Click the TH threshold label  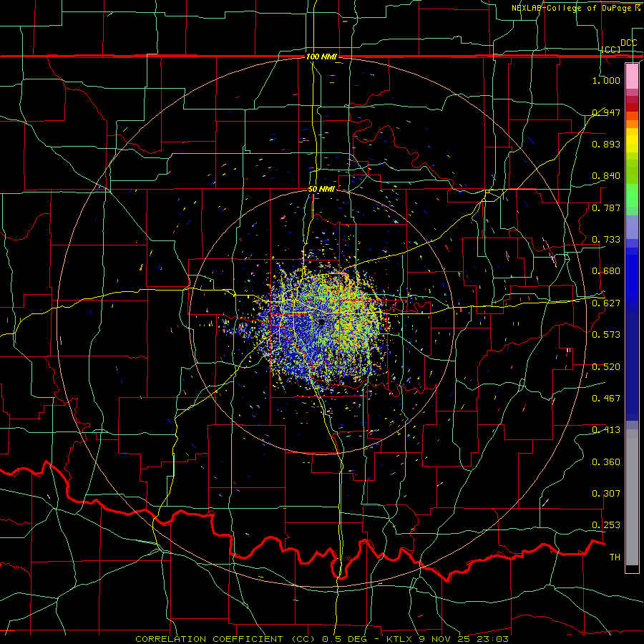pos(615,557)
